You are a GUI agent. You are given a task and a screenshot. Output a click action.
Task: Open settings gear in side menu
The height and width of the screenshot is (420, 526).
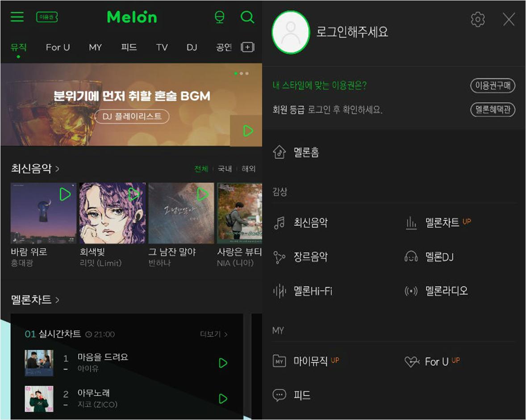pyautogui.click(x=478, y=20)
